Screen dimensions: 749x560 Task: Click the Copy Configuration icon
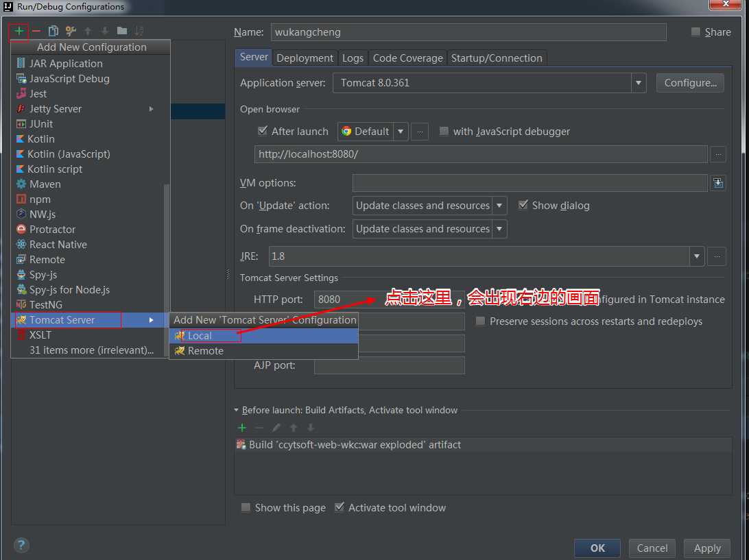(x=53, y=31)
